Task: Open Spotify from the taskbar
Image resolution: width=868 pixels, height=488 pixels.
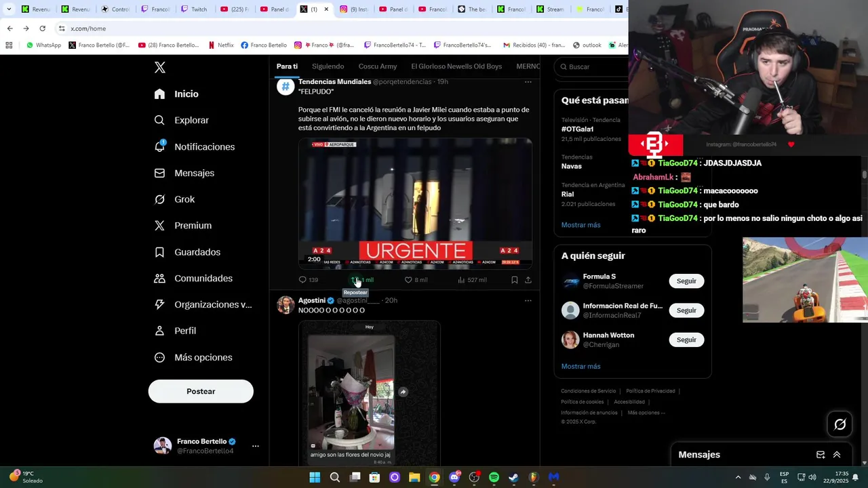Action: tap(494, 477)
